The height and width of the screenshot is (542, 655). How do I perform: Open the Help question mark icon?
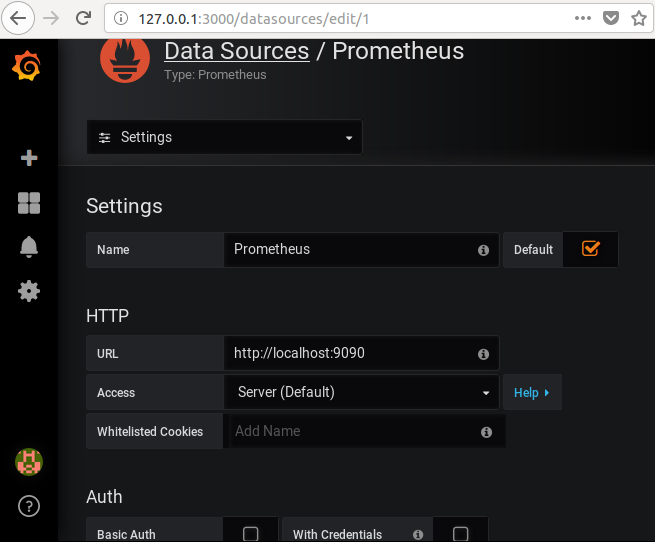[x=29, y=506]
